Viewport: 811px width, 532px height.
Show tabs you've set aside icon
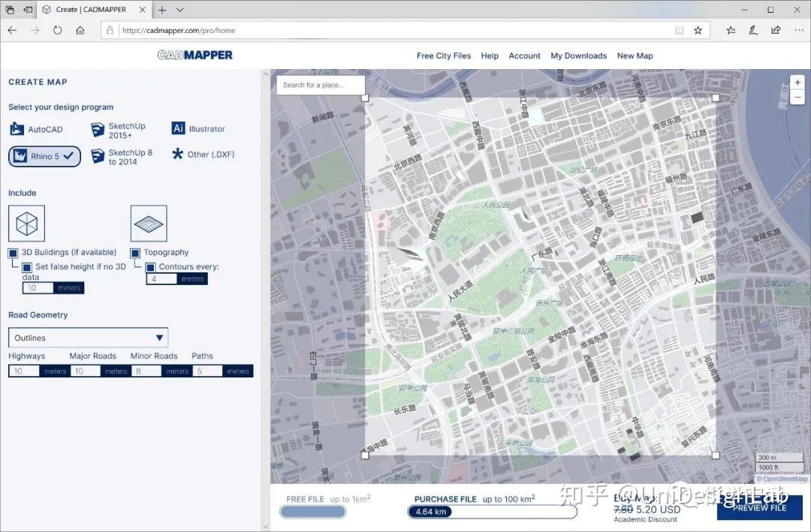pyautogui.click(x=10, y=9)
